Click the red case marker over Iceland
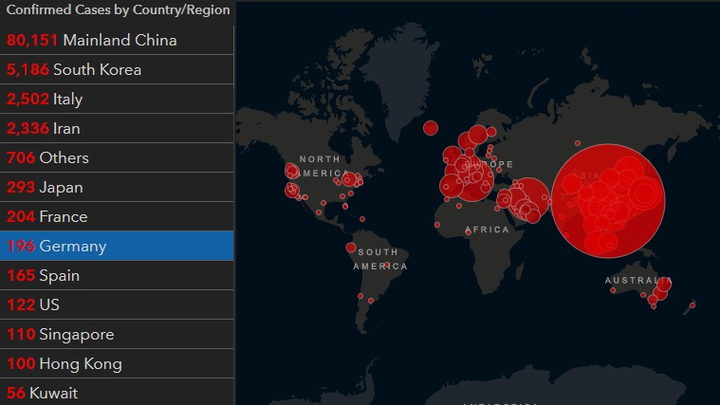The height and width of the screenshot is (405, 720). (x=431, y=127)
